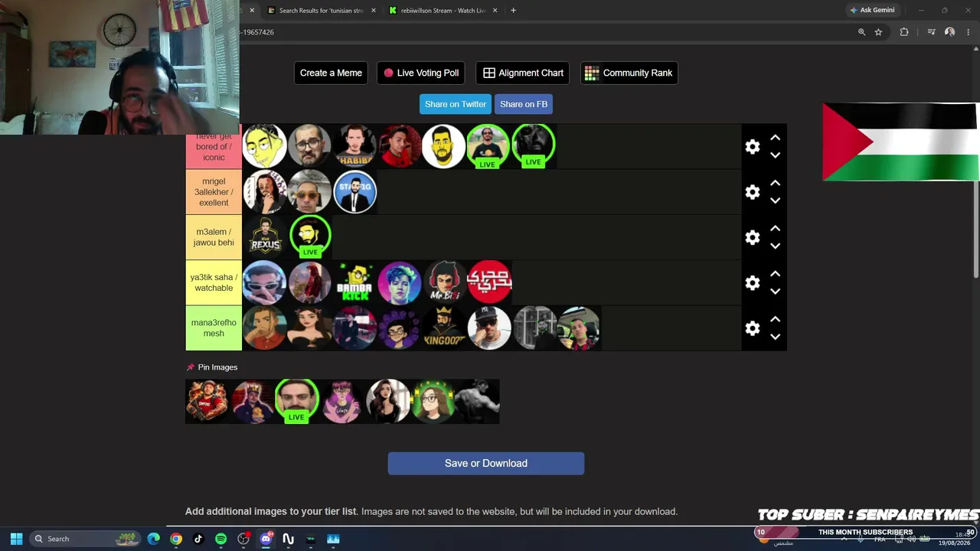The height and width of the screenshot is (551, 980).
Task: Select the LIVE streamer in jawou behi row
Action: click(310, 237)
